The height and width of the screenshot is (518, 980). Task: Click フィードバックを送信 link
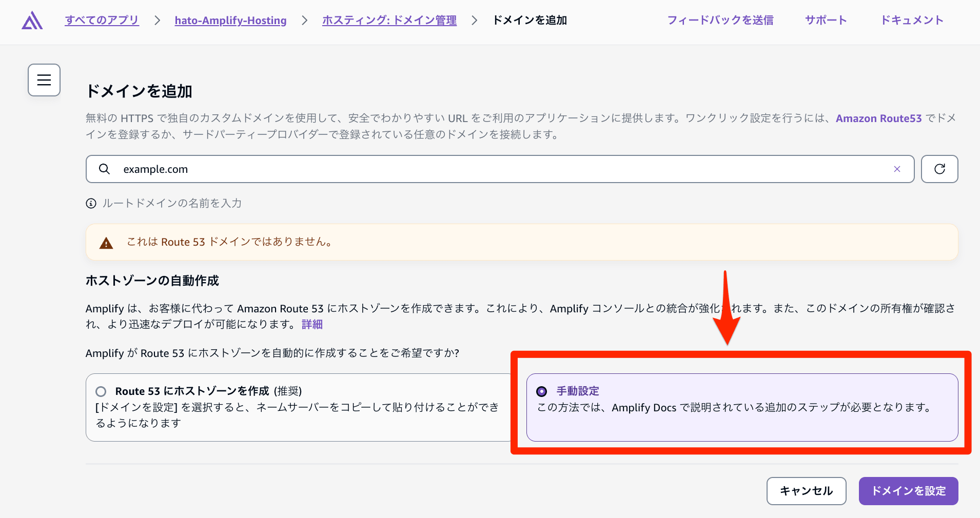[x=720, y=20]
